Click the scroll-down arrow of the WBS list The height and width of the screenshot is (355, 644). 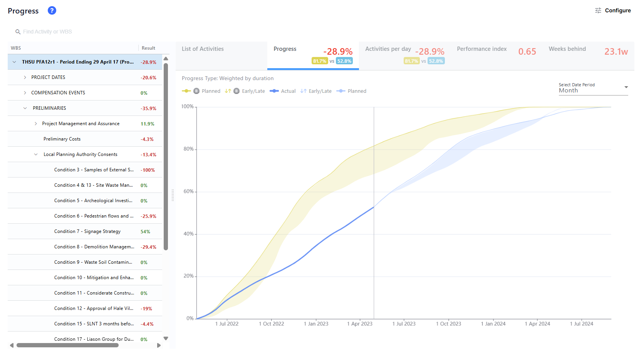(166, 338)
